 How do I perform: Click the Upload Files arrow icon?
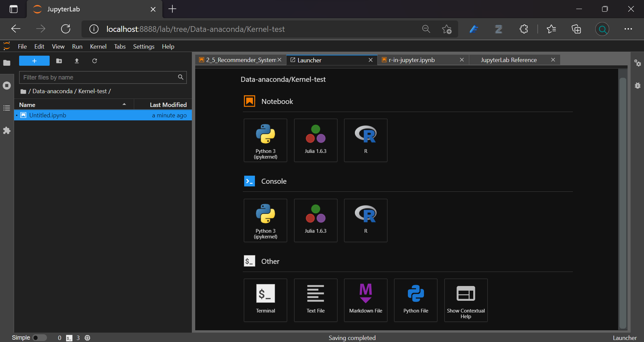coord(77,61)
